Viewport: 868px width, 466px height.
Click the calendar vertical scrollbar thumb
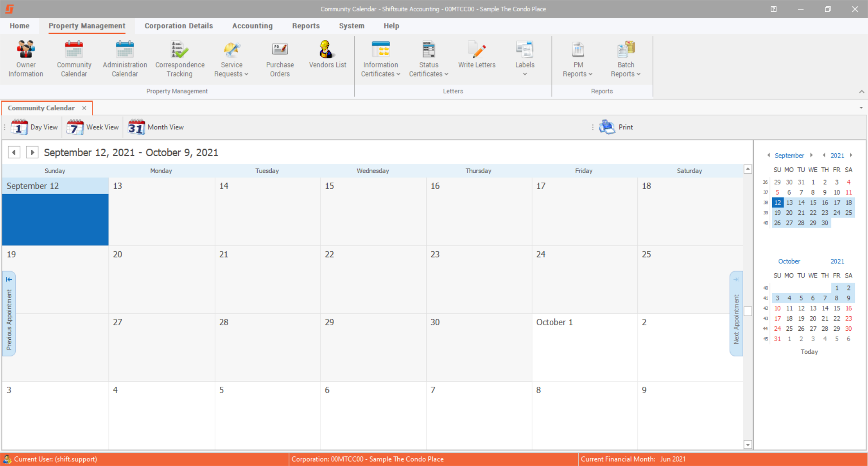coord(748,311)
